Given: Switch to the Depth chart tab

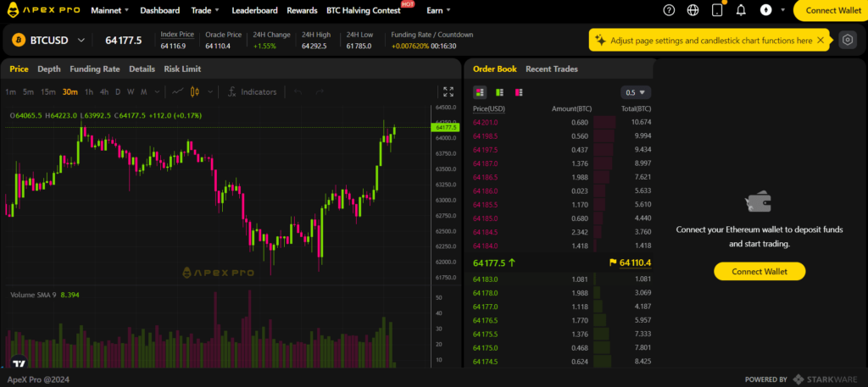Looking at the screenshot, I should (49, 69).
